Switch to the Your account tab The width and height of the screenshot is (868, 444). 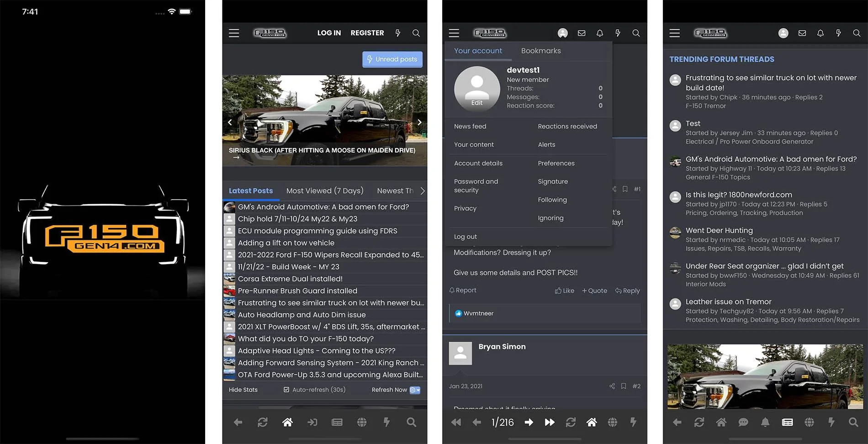pos(478,51)
